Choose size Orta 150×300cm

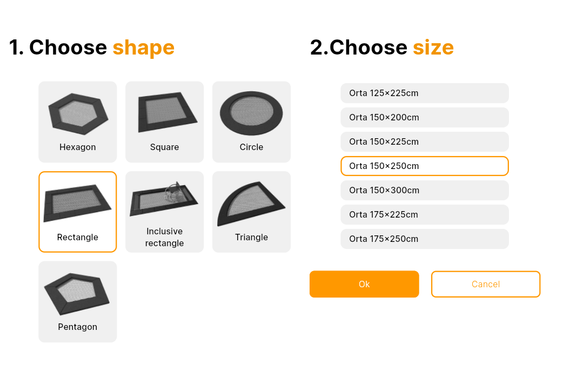click(424, 191)
